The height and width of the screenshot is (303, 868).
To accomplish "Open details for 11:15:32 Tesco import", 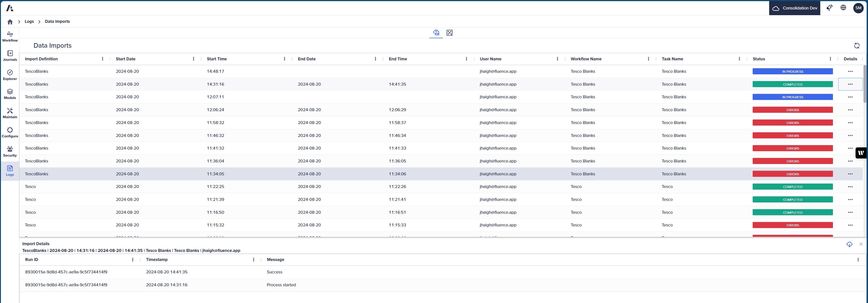I will coord(850,225).
